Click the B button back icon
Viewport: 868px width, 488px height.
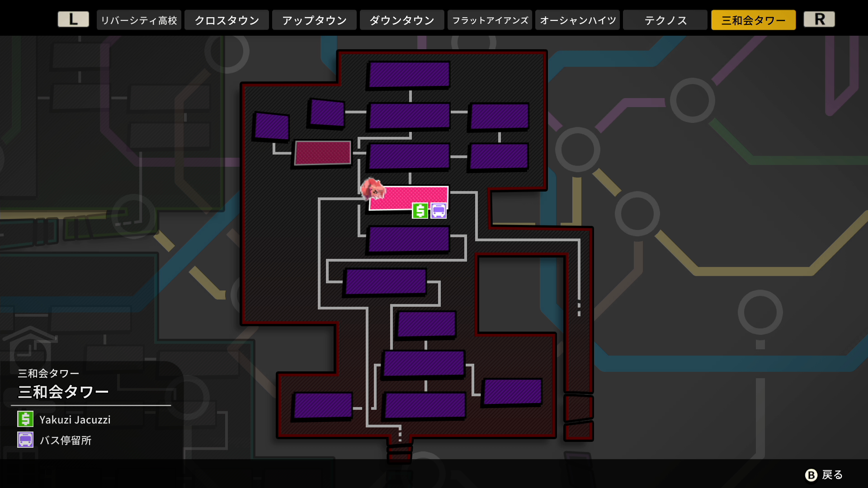tap(811, 475)
